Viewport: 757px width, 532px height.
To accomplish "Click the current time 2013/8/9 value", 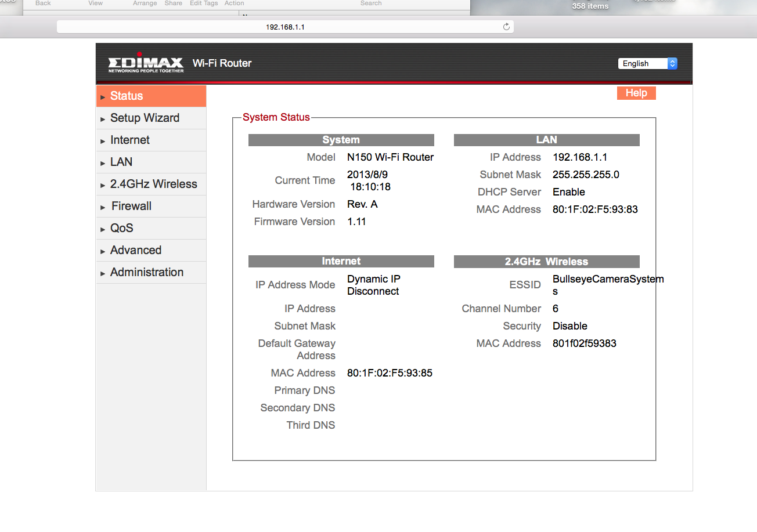I will 369,180.
